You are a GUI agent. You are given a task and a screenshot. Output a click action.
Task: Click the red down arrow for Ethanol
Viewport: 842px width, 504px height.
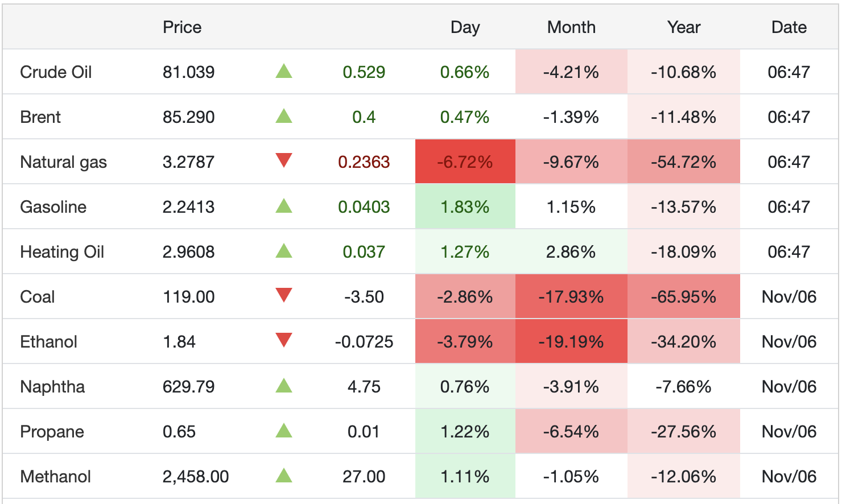click(x=284, y=340)
